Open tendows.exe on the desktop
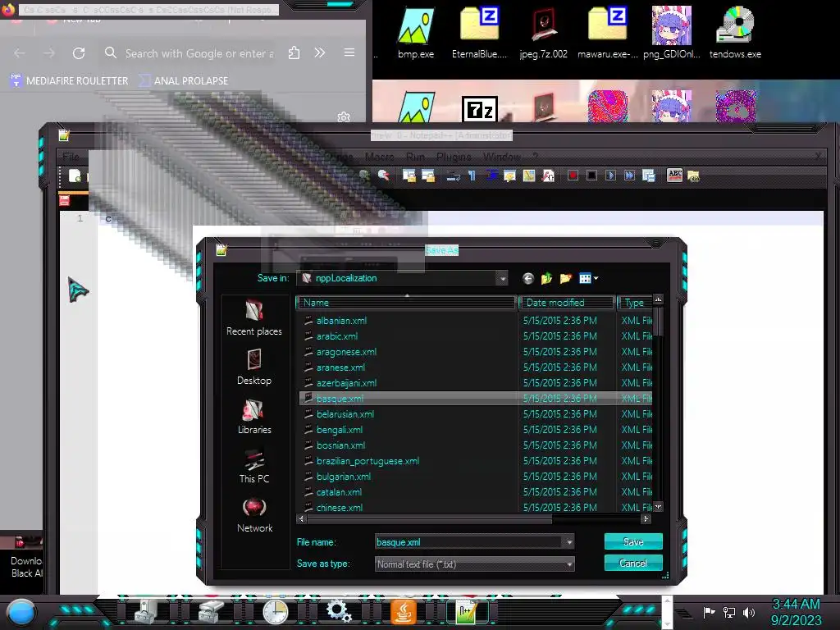Viewport: 840px width, 630px height. 735,32
